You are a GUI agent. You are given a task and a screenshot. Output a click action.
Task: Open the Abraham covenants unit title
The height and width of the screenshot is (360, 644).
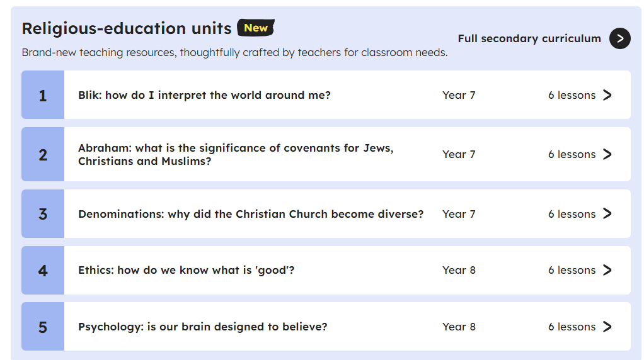coord(235,154)
